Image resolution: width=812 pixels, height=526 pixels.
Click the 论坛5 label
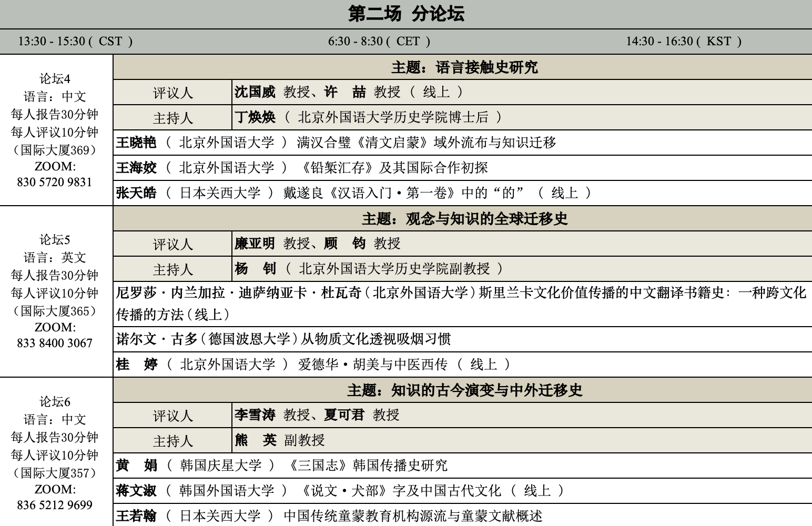click(x=55, y=240)
